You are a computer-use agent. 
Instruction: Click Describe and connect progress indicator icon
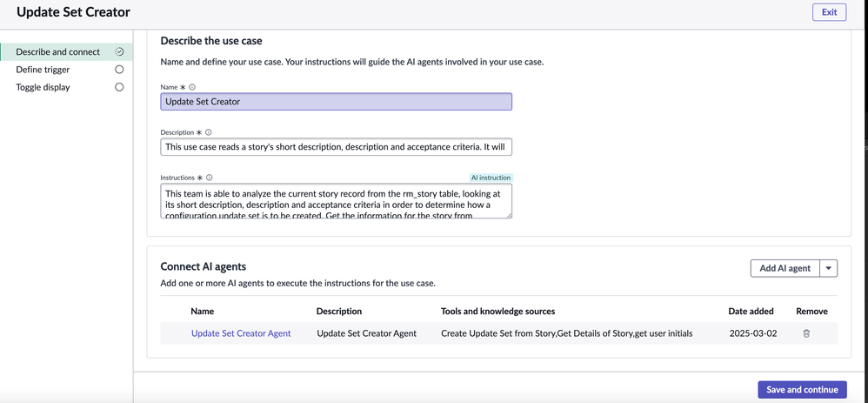click(119, 51)
